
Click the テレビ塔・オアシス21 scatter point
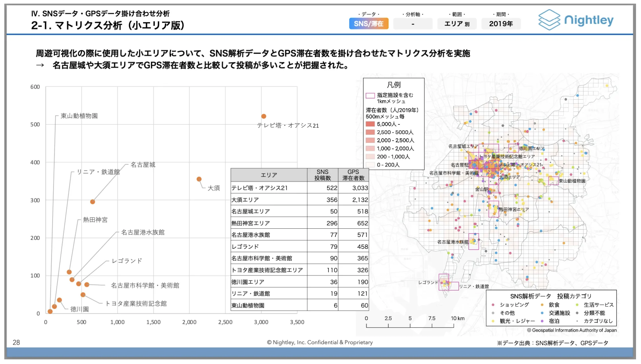pyautogui.click(x=264, y=116)
